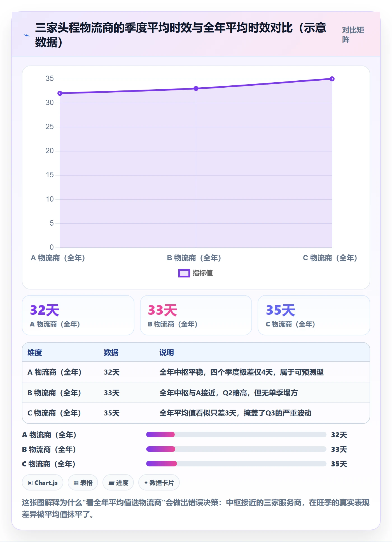Image resolution: width=392 pixels, height=542 pixels.
Task: Click x-axis label B 物流商（全年）
Action: (194, 258)
